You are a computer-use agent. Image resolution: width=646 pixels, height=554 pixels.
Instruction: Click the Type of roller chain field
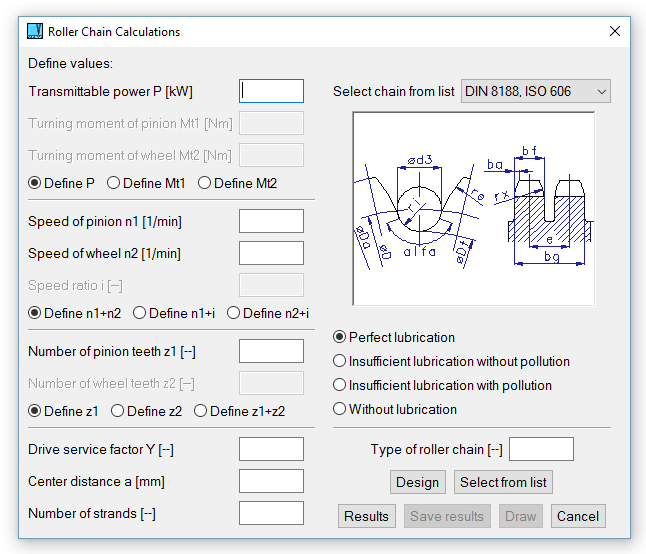click(541, 449)
